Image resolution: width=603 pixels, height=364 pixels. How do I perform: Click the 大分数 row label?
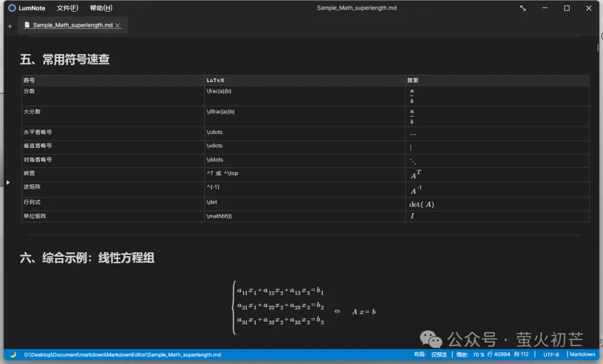coord(32,112)
